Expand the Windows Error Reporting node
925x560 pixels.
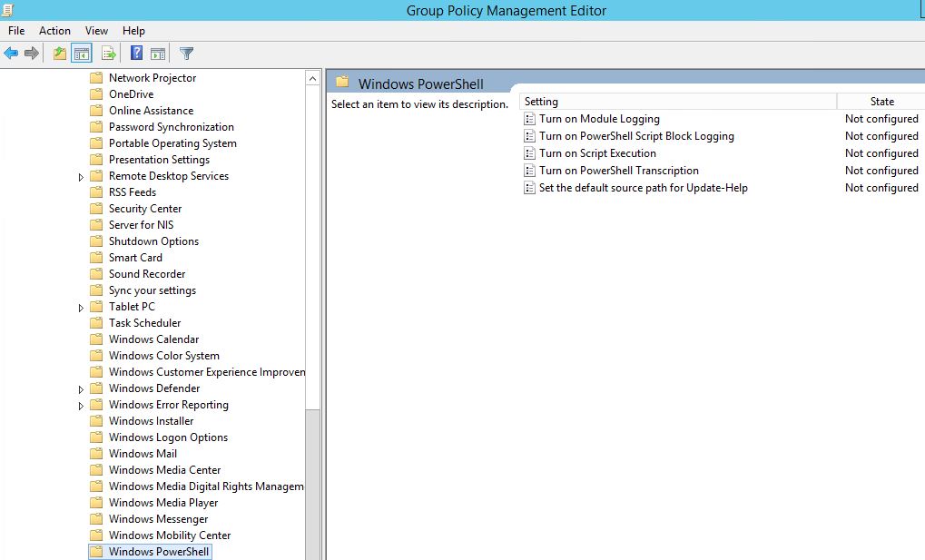point(81,406)
